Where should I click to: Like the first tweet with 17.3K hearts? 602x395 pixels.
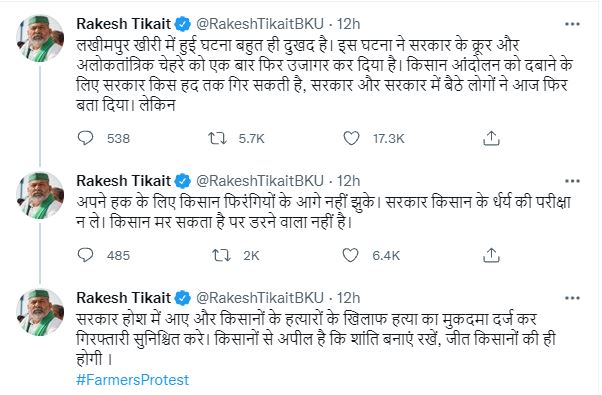(351, 138)
